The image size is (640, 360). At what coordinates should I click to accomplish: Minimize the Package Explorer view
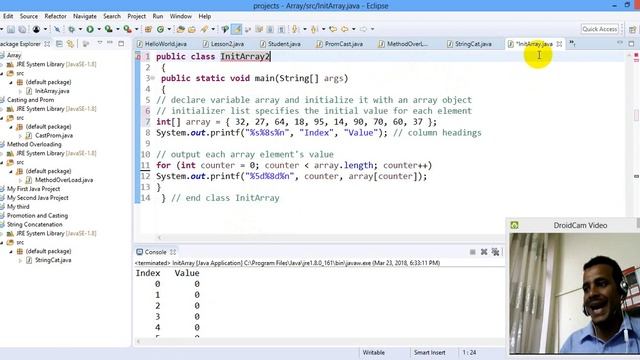click(x=110, y=43)
